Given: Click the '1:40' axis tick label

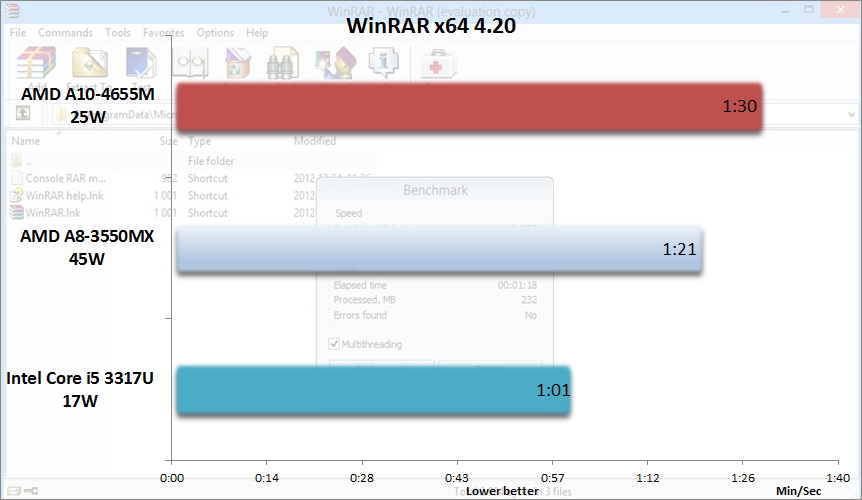Looking at the screenshot, I should (x=838, y=478).
